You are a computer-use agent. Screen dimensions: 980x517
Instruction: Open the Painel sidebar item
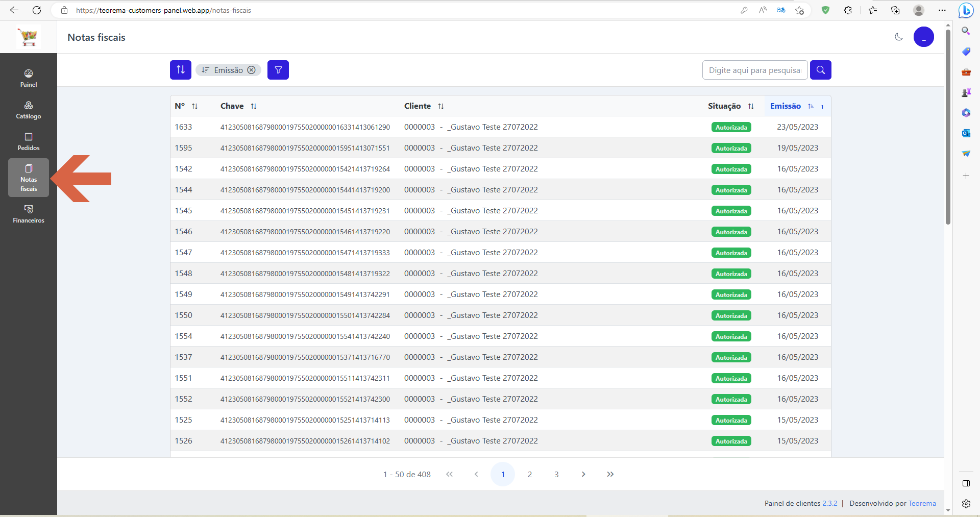click(x=29, y=78)
